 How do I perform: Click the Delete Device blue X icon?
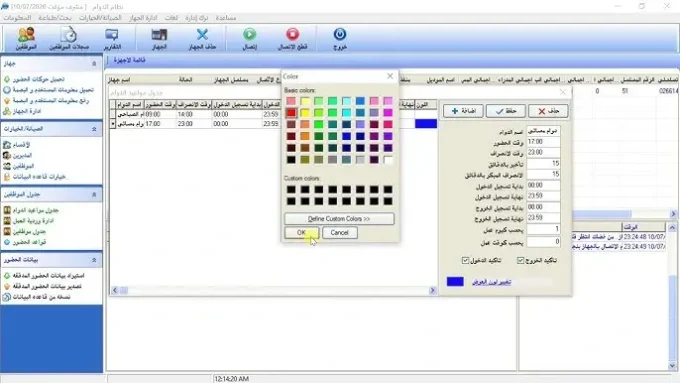point(202,38)
